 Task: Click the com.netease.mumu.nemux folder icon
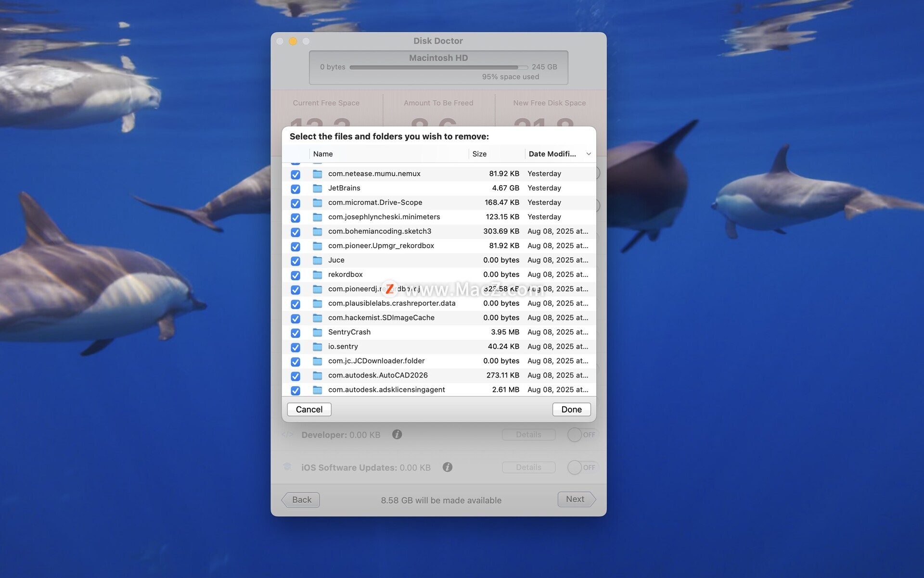[318, 174]
